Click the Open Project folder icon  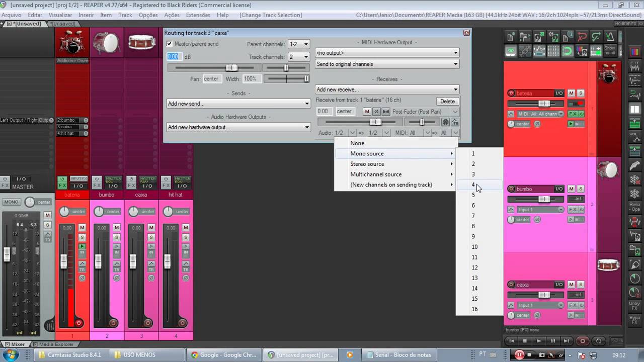(525, 37)
